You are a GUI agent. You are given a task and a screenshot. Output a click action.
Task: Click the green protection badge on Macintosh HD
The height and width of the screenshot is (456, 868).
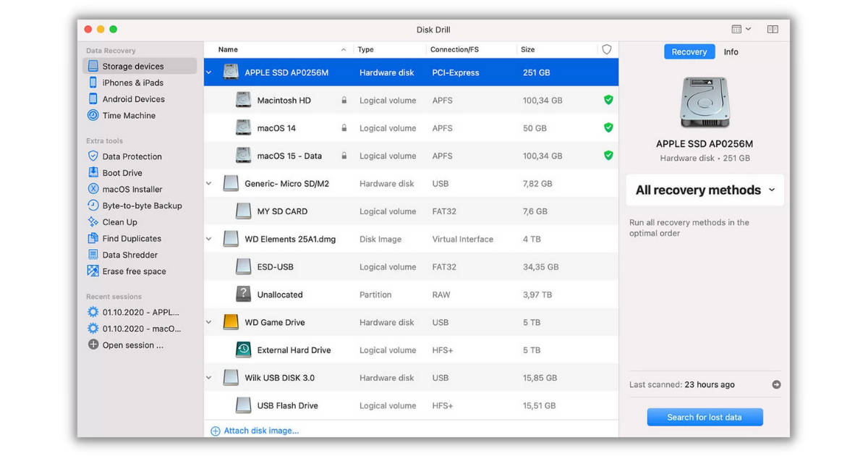(608, 100)
